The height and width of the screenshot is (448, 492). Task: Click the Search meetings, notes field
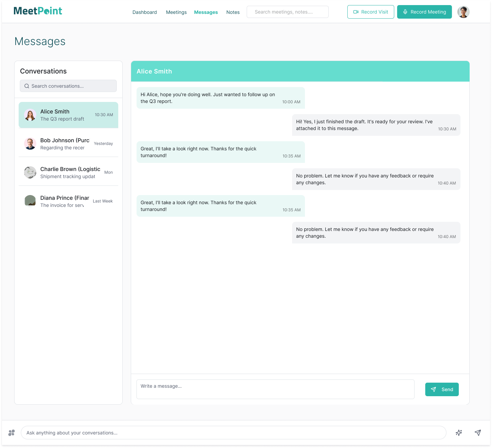coord(287,12)
